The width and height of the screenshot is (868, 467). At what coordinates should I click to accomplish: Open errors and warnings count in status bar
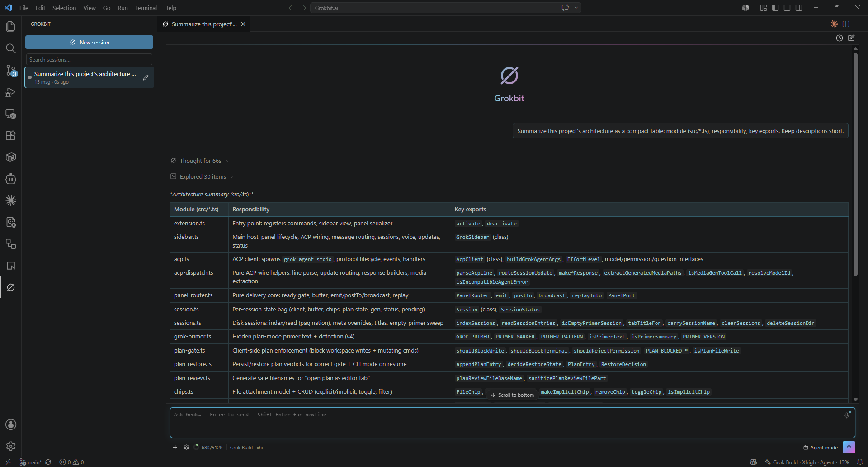71,462
